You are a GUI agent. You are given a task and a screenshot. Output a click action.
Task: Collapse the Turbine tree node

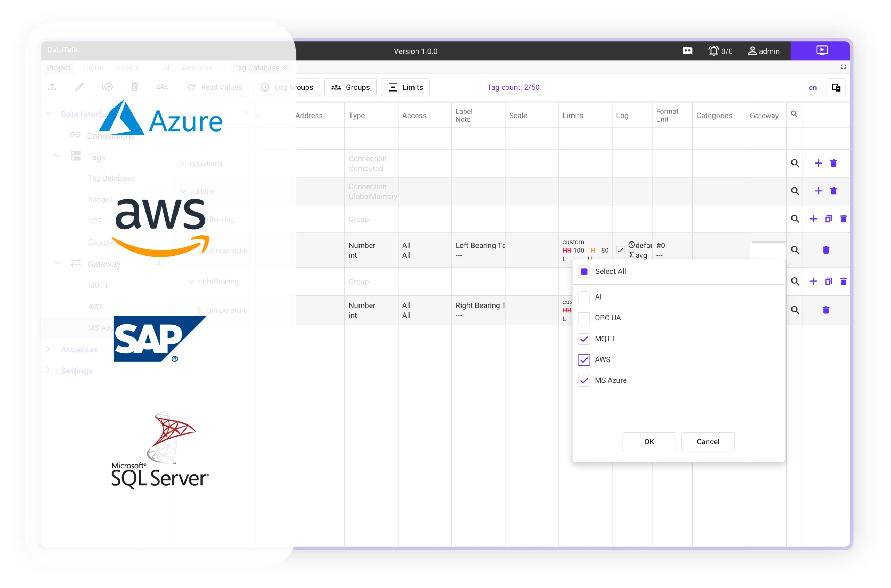(x=183, y=191)
